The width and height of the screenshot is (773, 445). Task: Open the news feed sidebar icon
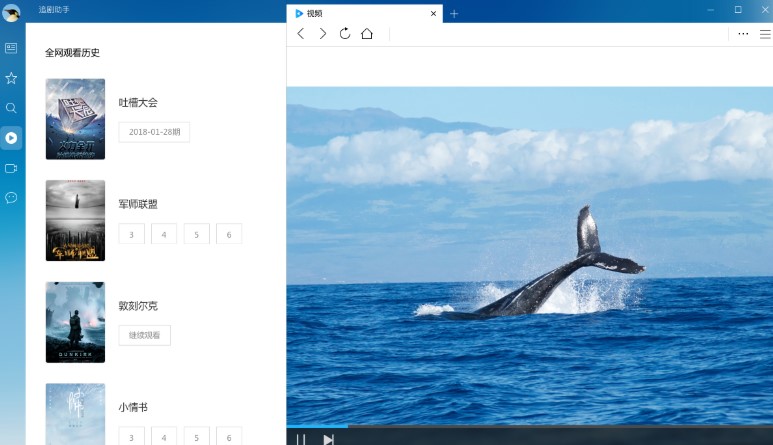click(11, 48)
